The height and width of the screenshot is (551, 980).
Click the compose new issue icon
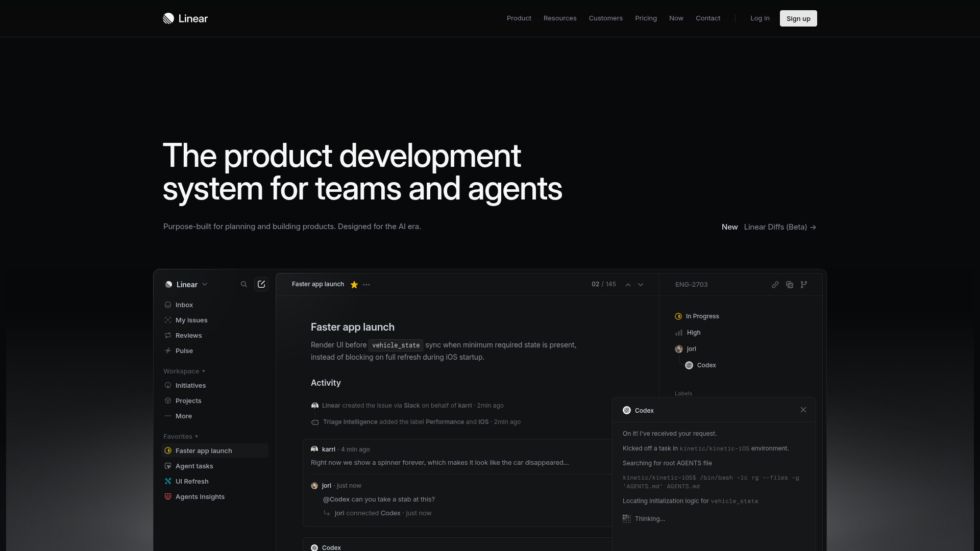pos(261,284)
